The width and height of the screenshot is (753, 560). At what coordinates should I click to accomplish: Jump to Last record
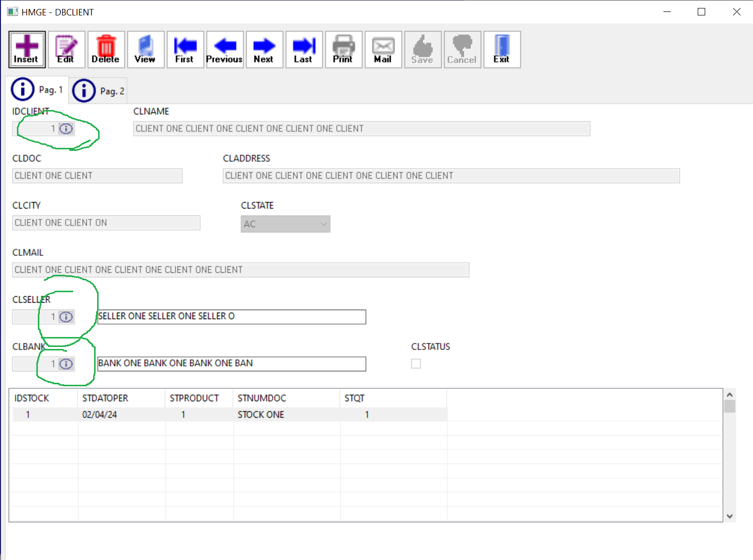pos(304,49)
